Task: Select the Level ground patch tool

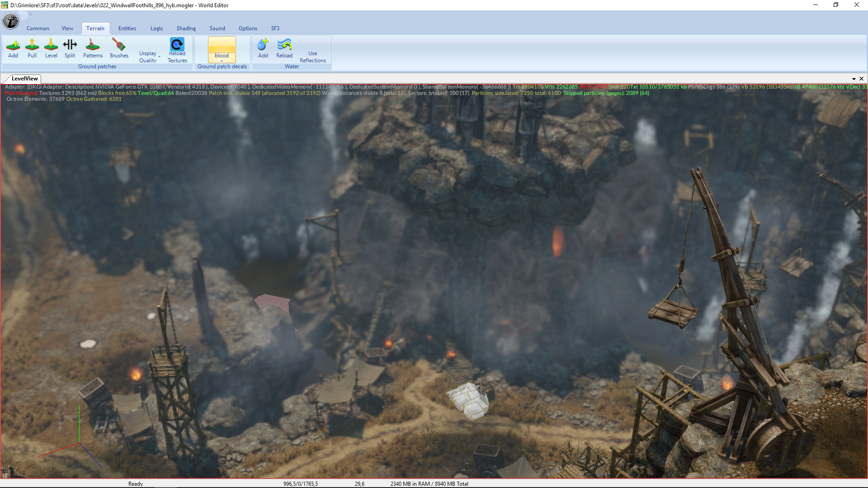Action: [51, 49]
